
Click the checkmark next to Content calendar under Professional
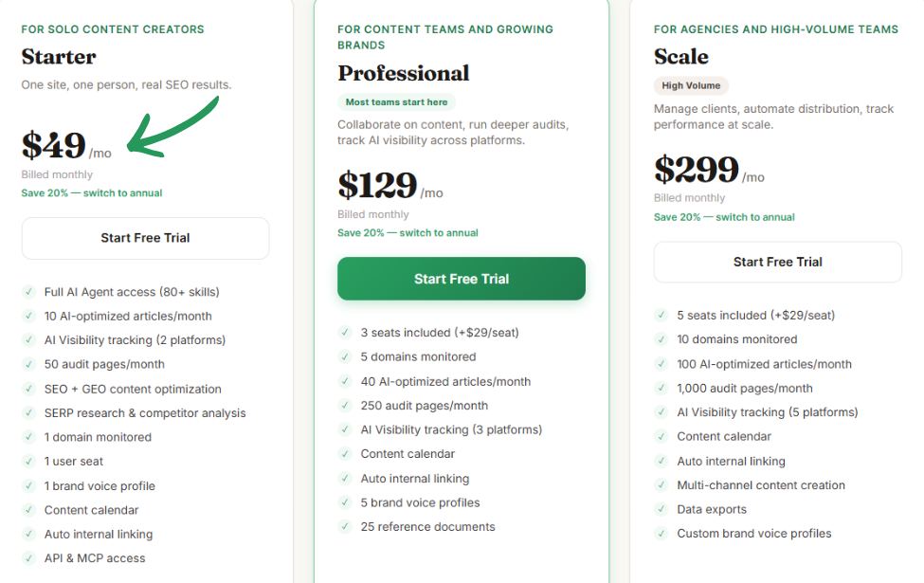click(x=345, y=454)
